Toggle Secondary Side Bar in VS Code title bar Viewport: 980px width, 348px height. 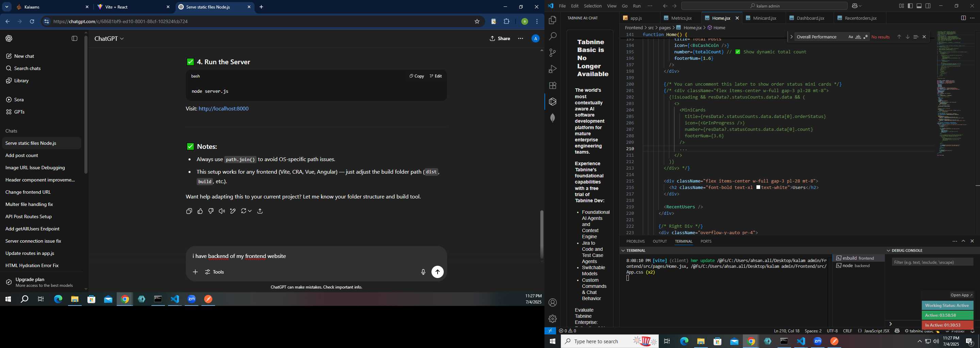coord(928,6)
